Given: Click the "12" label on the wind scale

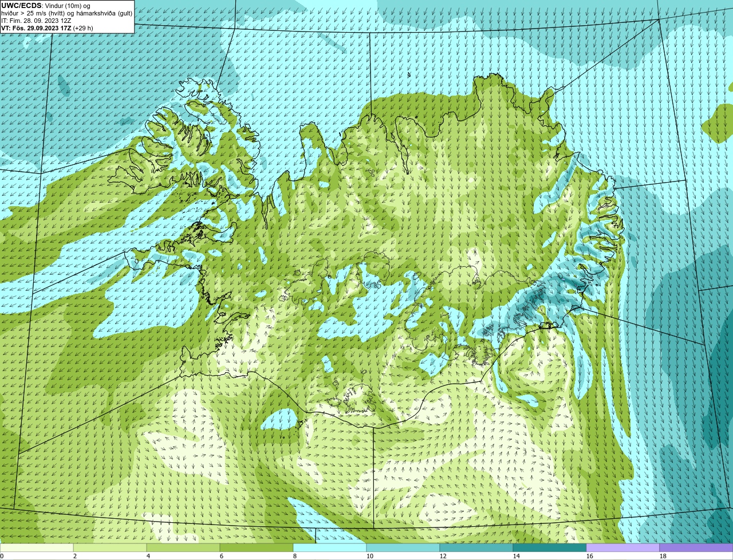Looking at the screenshot, I should point(443,556).
